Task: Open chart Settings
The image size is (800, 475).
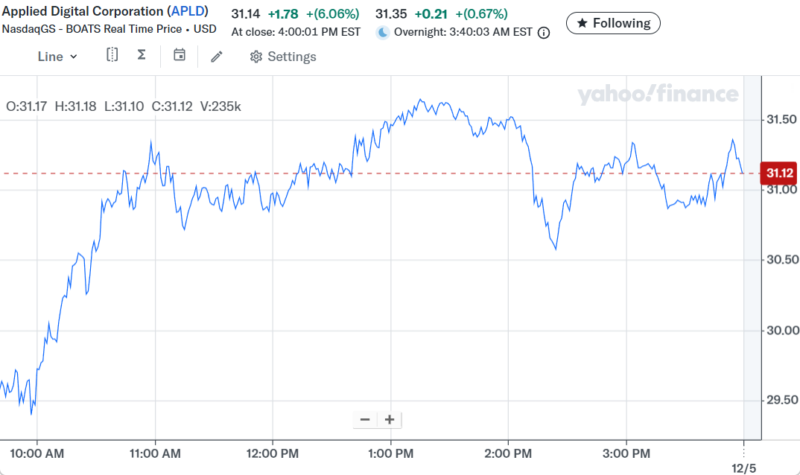Action: click(283, 57)
